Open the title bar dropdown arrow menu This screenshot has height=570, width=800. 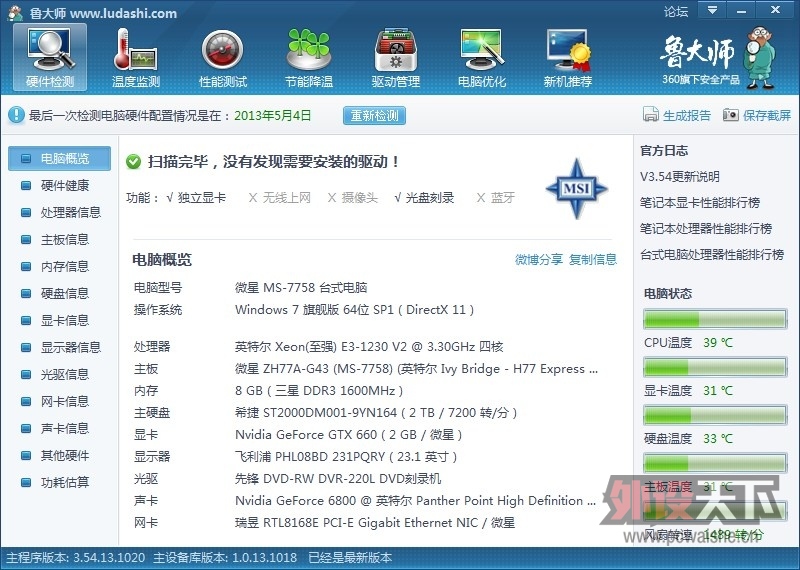click(712, 10)
